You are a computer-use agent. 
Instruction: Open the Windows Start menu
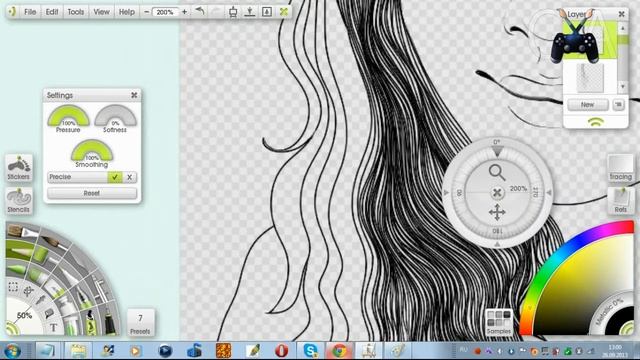[x=12, y=351]
